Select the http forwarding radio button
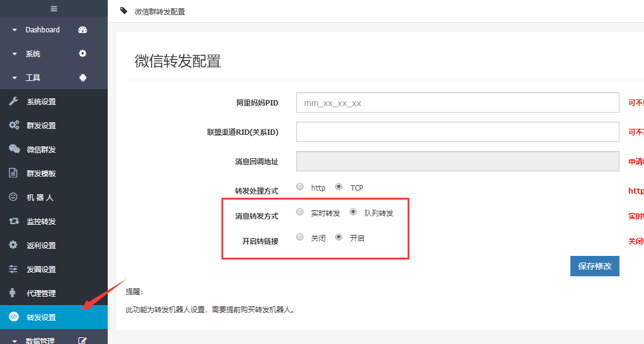This screenshot has height=344, width=644. [x=300, y=187]
